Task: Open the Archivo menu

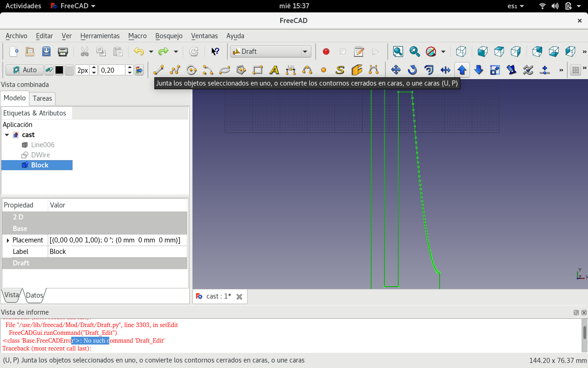Action: [17, 36]
